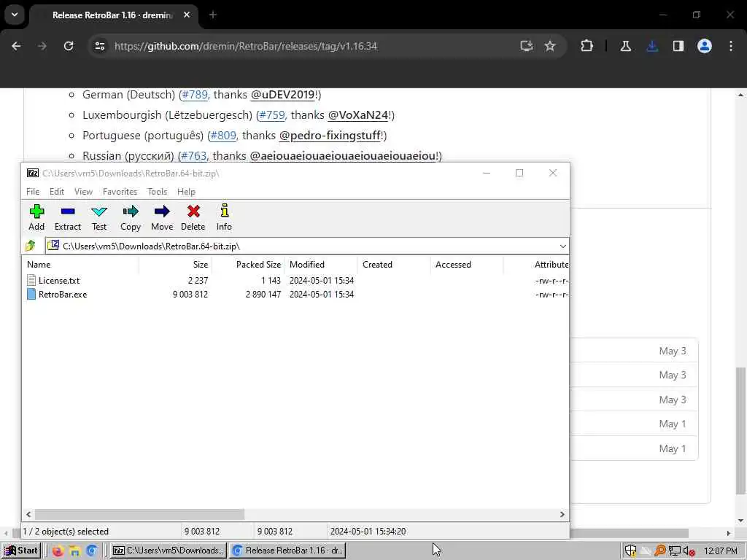Open the Windows Security tray icon
747x560 pixels.
pos(630,551)
